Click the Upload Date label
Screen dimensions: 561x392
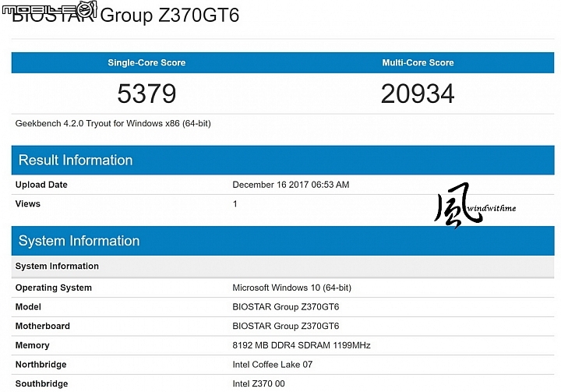(41, 185)
